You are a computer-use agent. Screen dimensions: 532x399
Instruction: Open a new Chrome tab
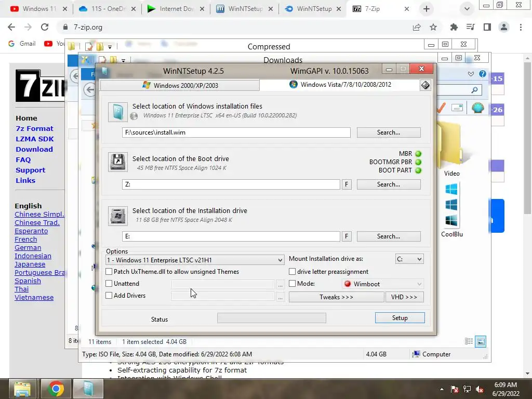(427, 9)
